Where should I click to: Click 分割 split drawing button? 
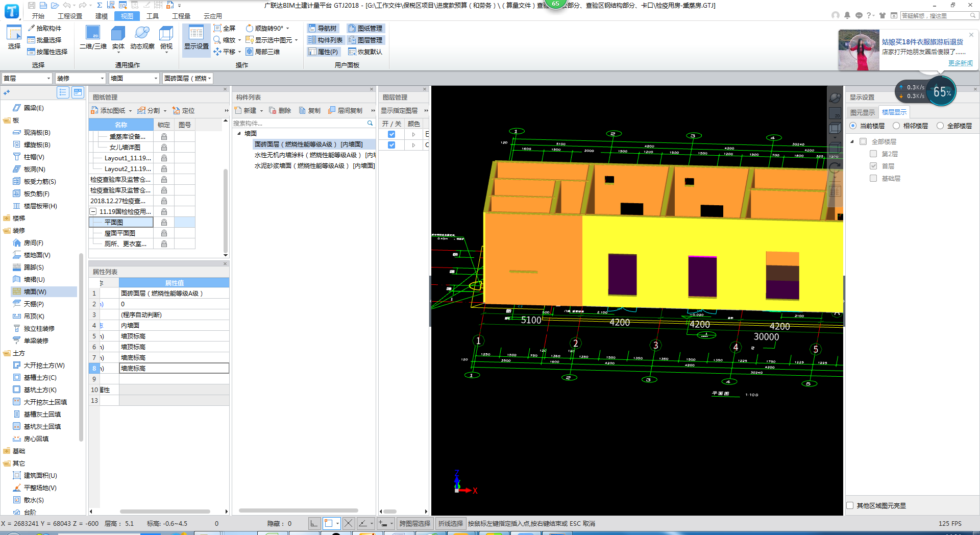pos(149,110)
